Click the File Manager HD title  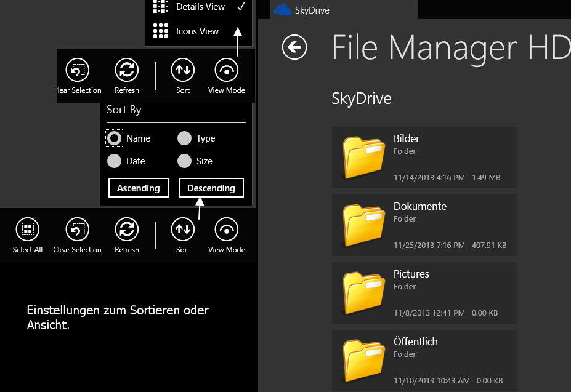pyautogui.click(x=451, y=48)
